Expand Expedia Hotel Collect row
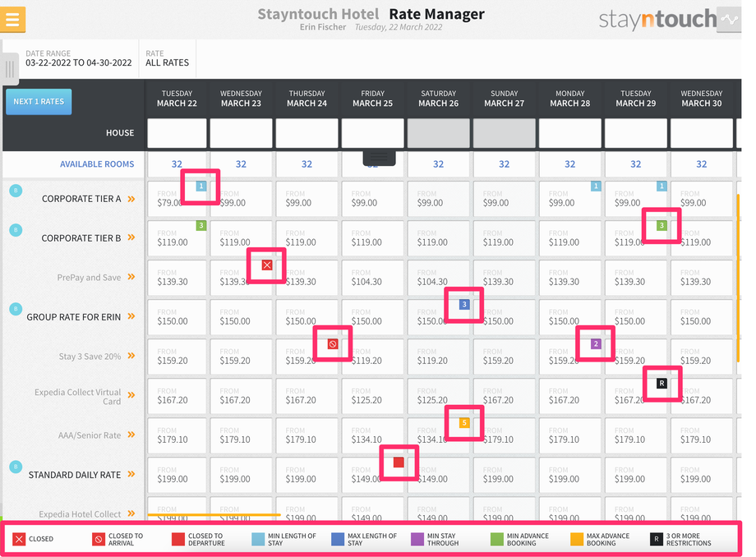Image resolution: width=756 pixels, height=557 pixels. tap(131, 513)
